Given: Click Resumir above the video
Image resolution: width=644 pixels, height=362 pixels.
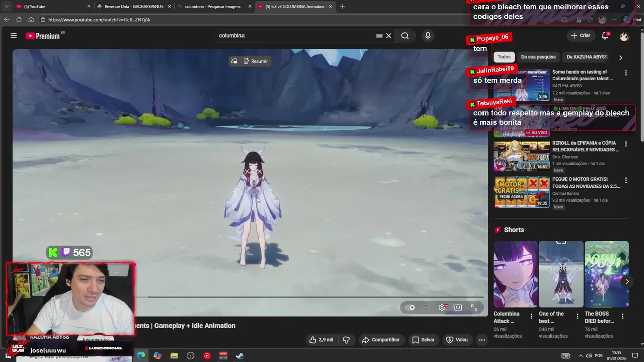Looking at the screenshot, I should (x=256, y=61).
